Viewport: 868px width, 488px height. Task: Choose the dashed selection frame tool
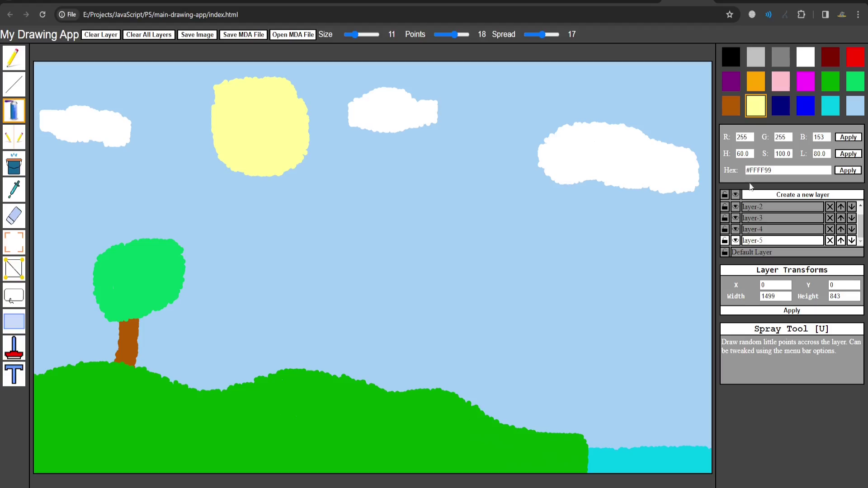[14, 242]
